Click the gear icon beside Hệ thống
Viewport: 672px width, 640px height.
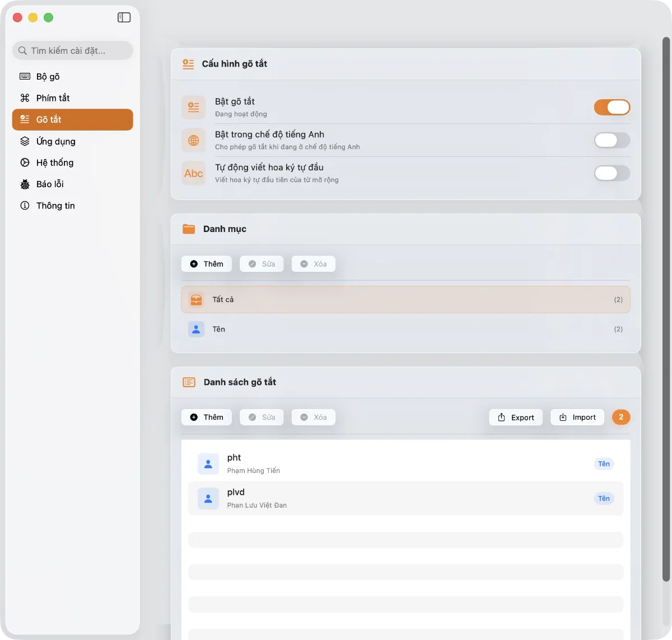pos(25,163)
